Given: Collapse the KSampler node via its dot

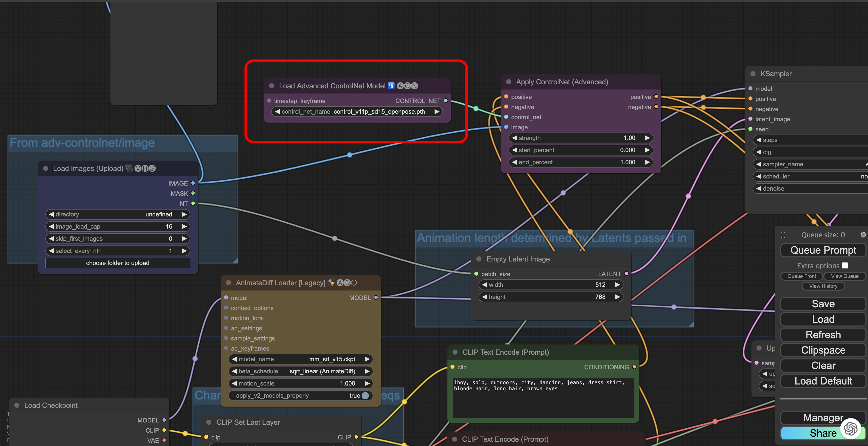Looking at the screenshot, I should 753,74.
